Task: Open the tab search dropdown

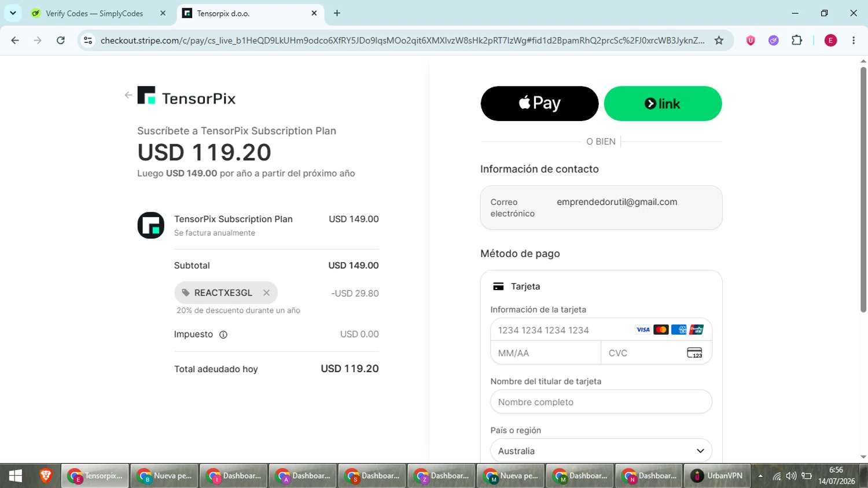Action: click(13, 13)
